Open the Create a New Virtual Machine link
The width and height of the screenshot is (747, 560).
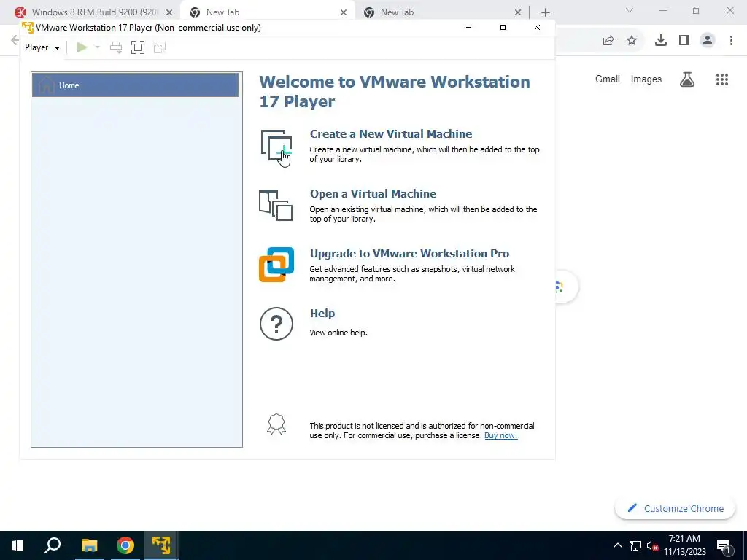[x=391, y=134]
